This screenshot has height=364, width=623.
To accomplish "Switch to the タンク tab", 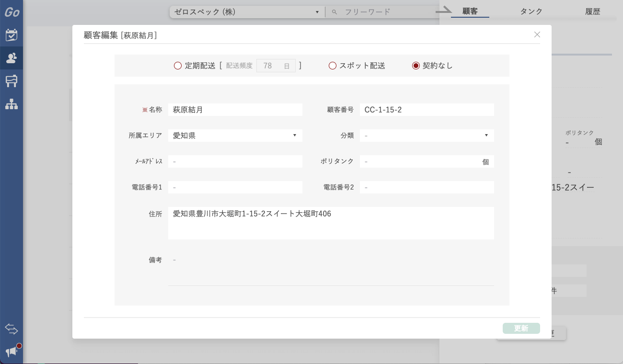I will [531, 11].
